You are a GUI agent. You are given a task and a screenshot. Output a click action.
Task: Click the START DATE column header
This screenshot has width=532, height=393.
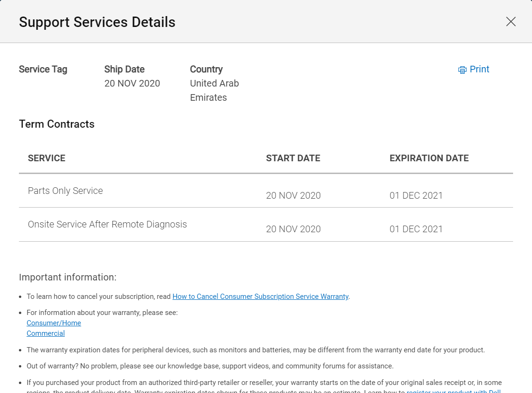click(x=293, y=158)
